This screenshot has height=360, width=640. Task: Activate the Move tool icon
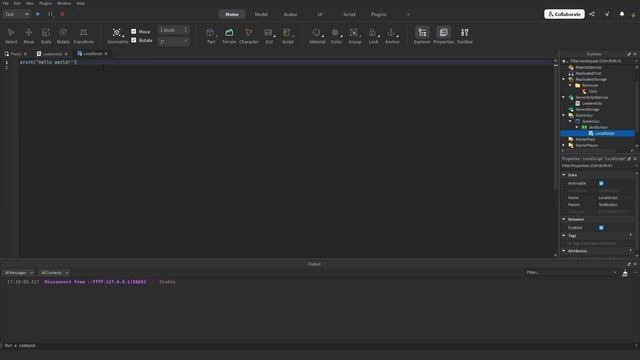point(29,36)
